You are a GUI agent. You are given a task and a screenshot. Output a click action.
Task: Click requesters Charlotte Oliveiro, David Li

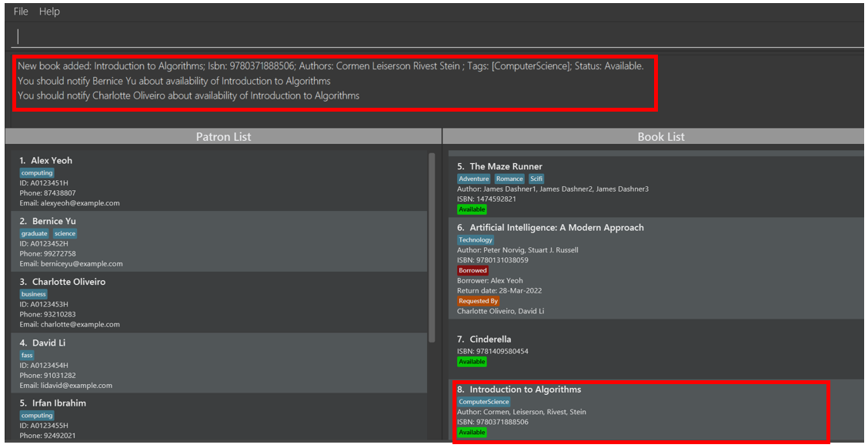pos(501,311)
